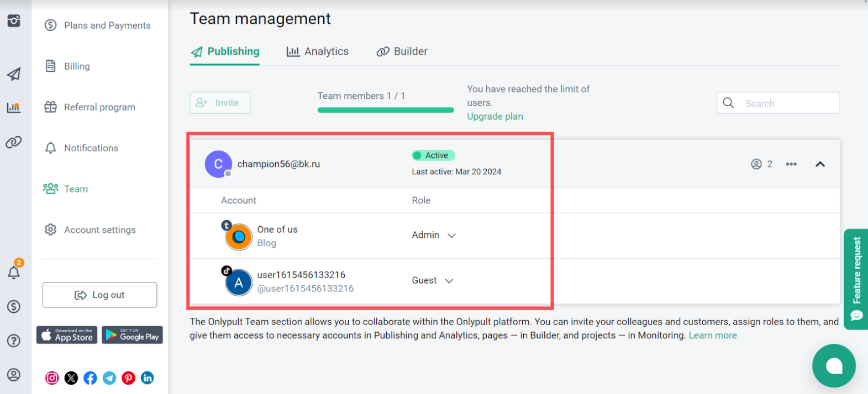
Task: Open the analytics chart icon in left rail
Action: [14, 108]
